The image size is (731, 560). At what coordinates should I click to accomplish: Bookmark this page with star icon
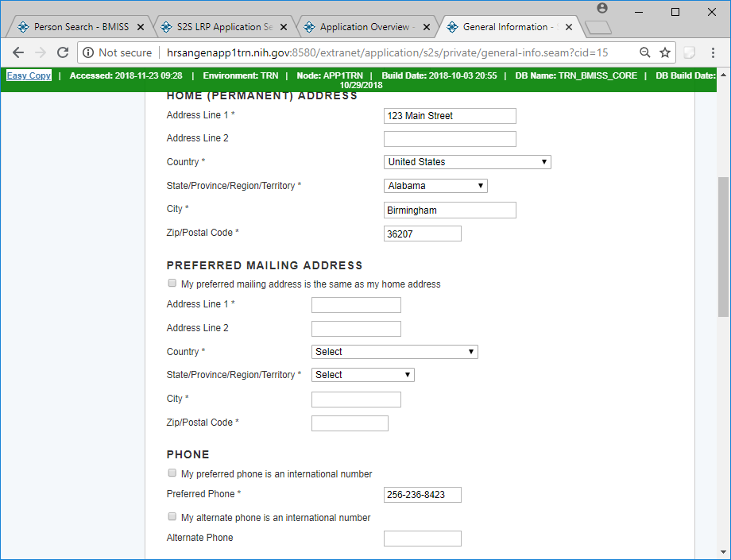pyautogui.click(x=665, y=52)
